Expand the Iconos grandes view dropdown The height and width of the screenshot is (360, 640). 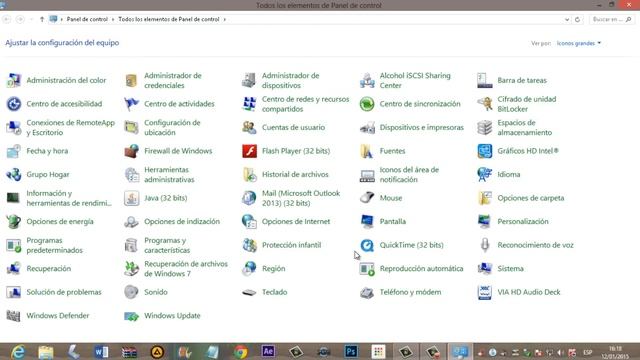tap(579, 43)
